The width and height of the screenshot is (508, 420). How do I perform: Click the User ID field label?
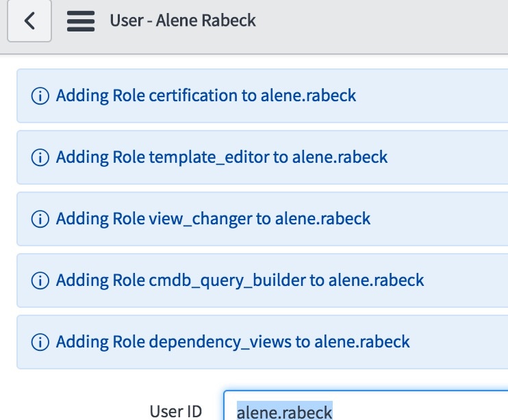pos(176,411)
